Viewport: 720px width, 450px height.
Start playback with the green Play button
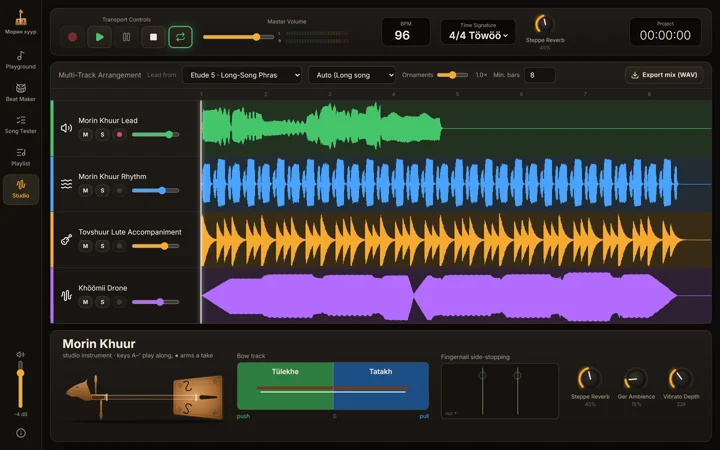coord(100,37)
